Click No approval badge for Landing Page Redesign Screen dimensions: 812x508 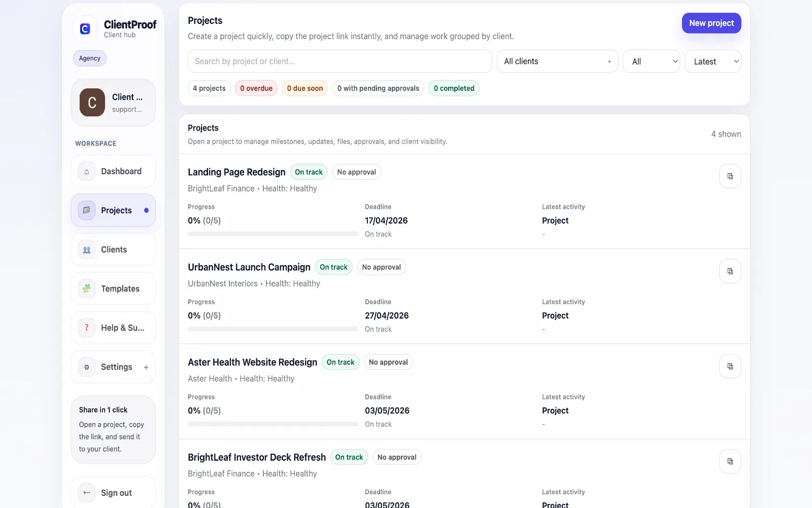pyautogui.click(x=357, y=172)
